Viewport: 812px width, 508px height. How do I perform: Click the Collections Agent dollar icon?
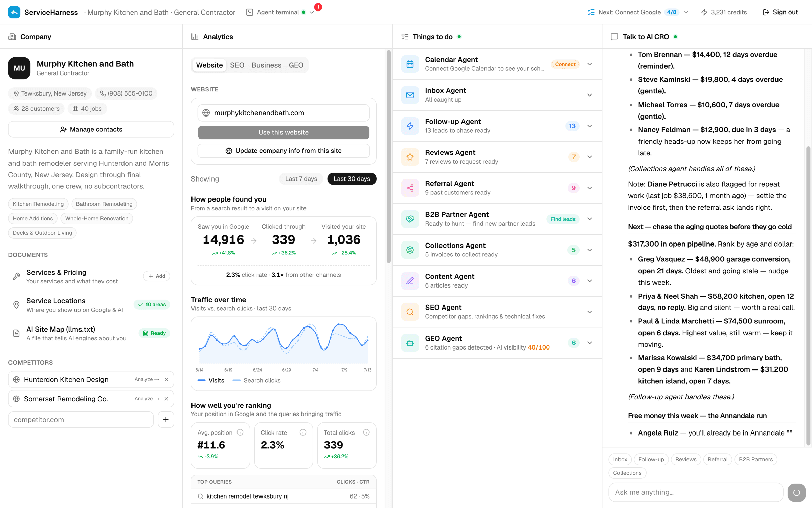[x=410, y=250]
